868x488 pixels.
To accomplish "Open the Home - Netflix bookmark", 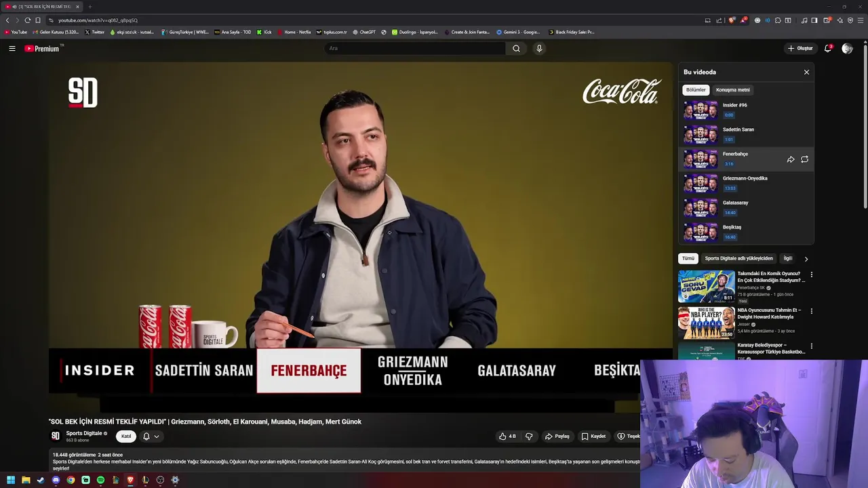I will (x=294, y=32).
